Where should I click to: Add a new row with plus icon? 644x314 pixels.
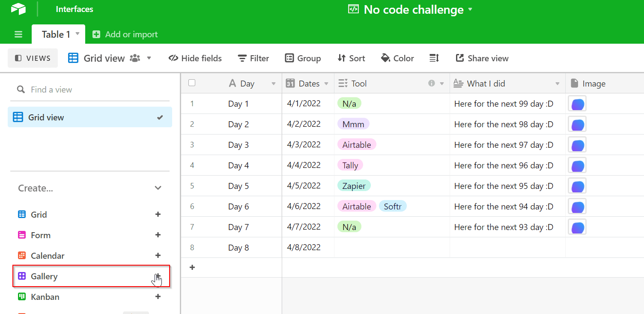tap(192, 267)
